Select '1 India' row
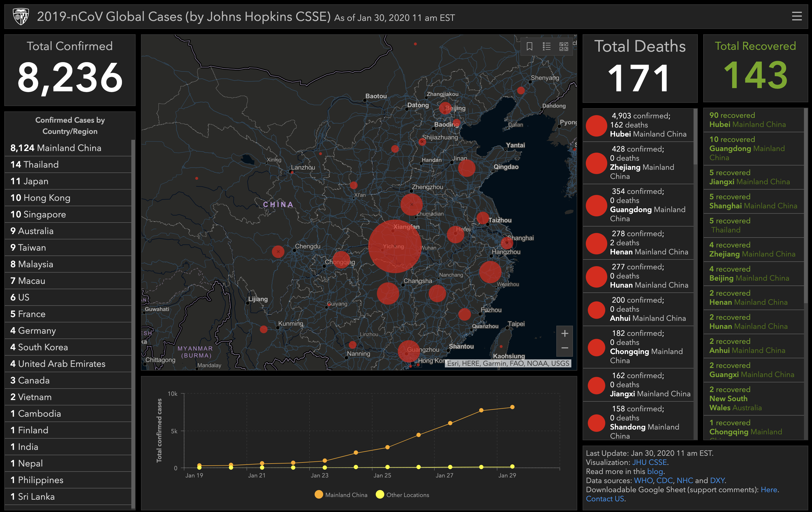 (68, 447)
